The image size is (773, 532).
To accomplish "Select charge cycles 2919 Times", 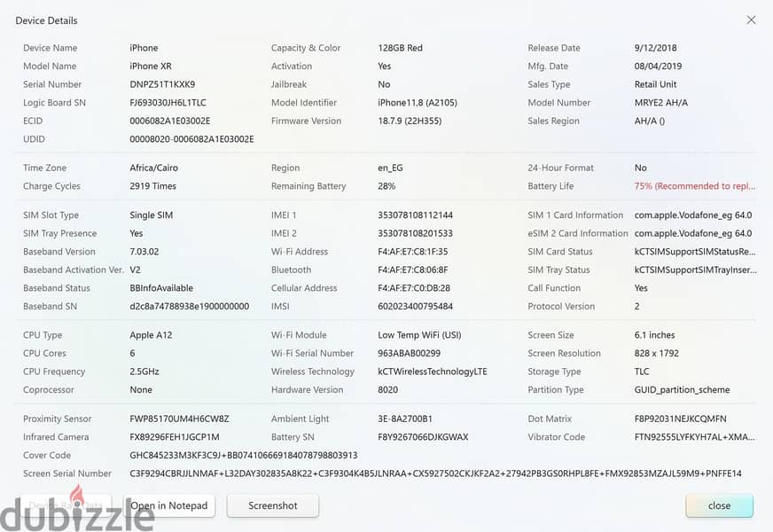I will (x=152, y=186).
